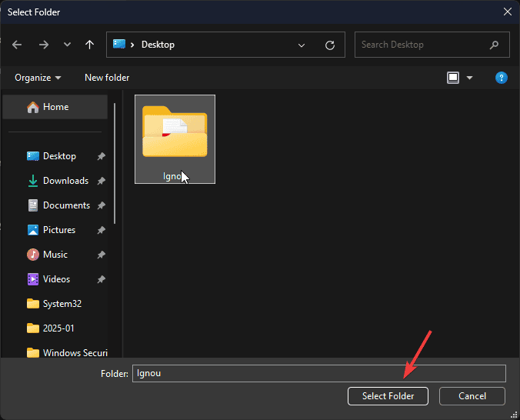Click the Folder name input field
The image size is (520, 420).
coord(319,373)
